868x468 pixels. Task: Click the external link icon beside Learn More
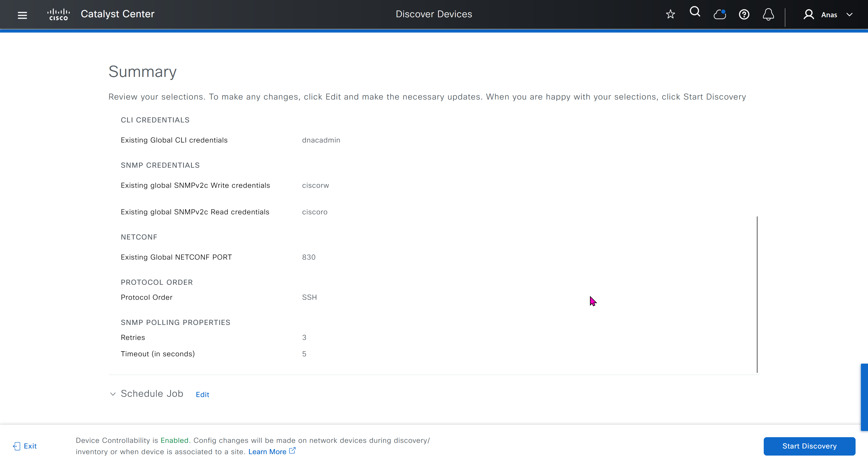click(292, 450)
